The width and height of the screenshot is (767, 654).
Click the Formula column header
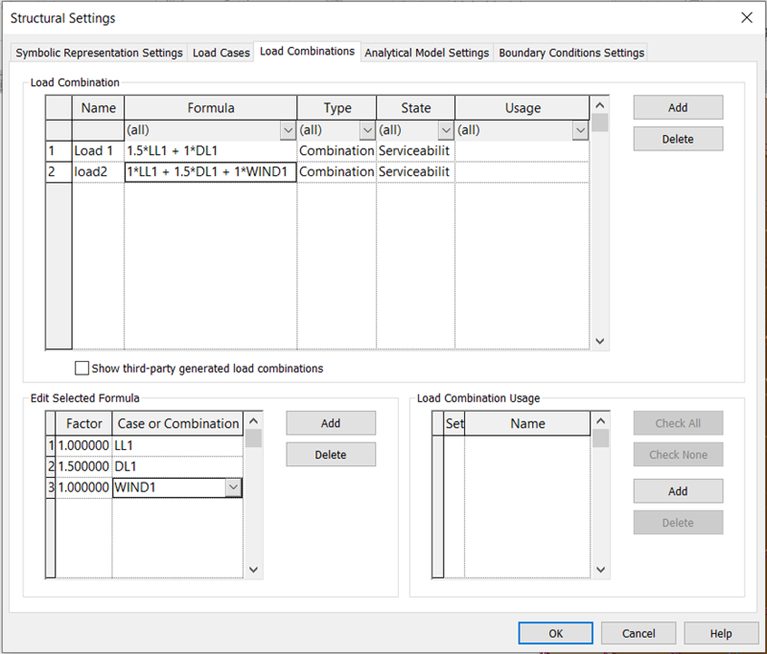(211, 108)
